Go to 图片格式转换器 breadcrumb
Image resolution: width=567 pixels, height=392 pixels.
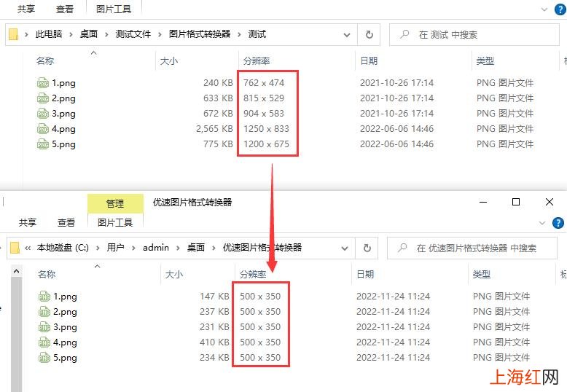tap(200, 34)
